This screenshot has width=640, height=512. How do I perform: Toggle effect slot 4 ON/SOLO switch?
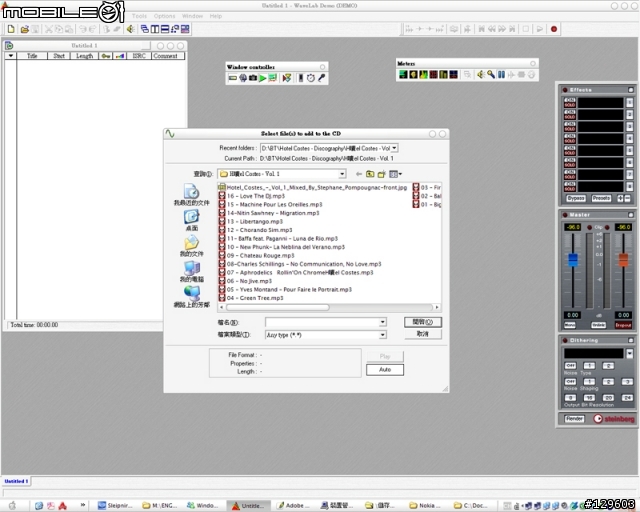point(570,138)
